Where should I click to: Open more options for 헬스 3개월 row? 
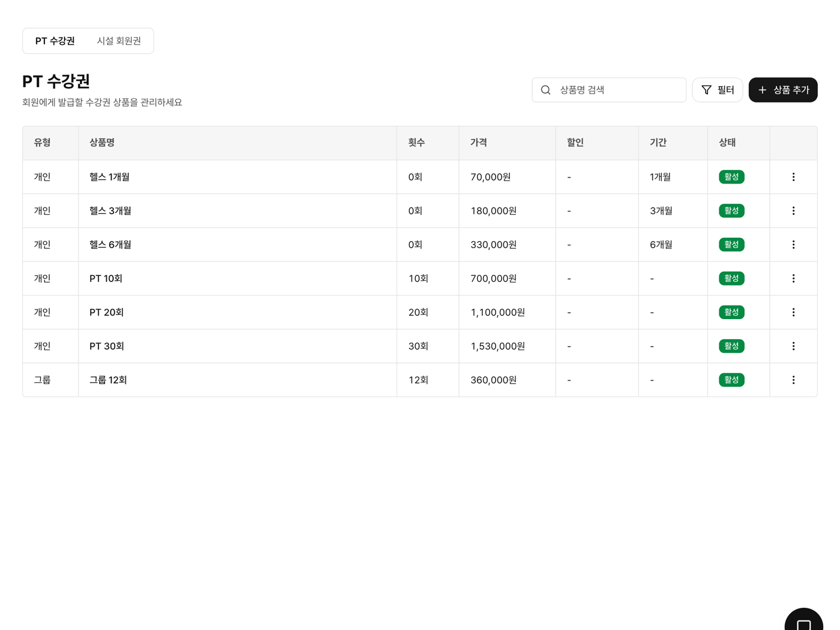pos(793,211)
